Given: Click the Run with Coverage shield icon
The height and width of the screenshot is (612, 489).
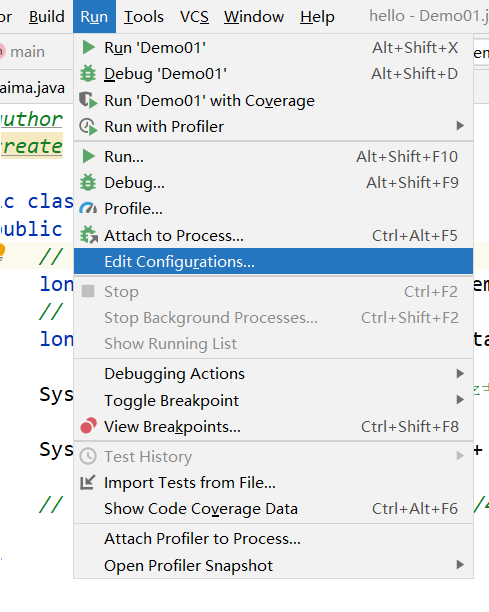Looking at the screenshot, I should (x=88, y=100).
